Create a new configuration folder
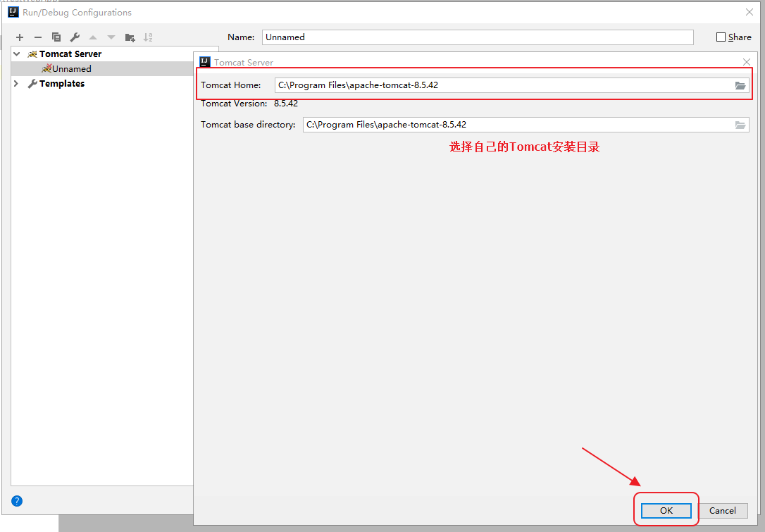 pos(130,37)
